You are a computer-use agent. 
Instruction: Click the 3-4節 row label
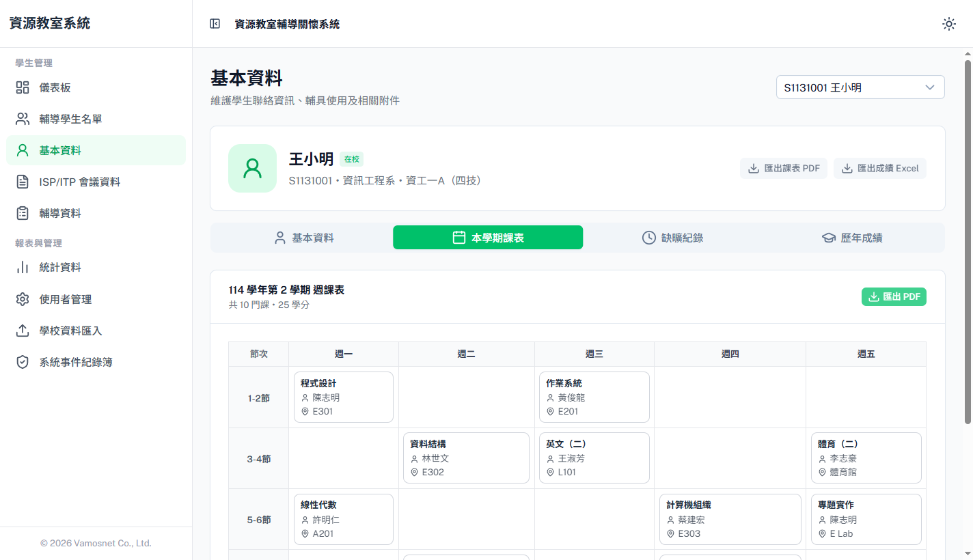coord(259,459)
